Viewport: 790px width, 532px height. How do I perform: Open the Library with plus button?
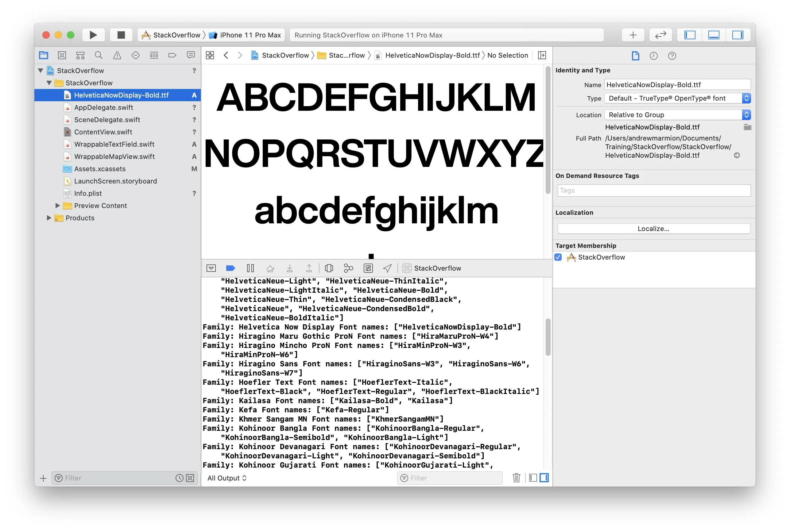click(633, 35)
